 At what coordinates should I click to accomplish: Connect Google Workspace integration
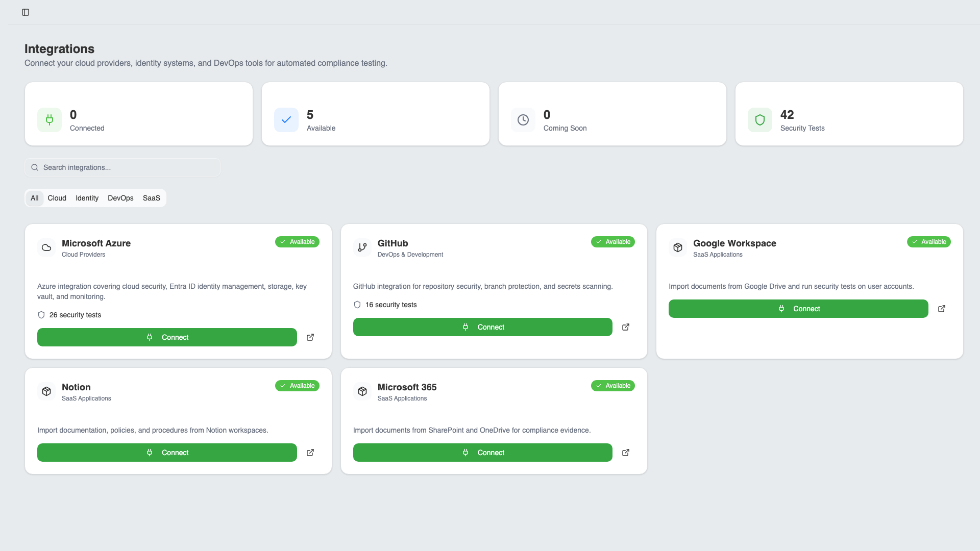(798, 309)
